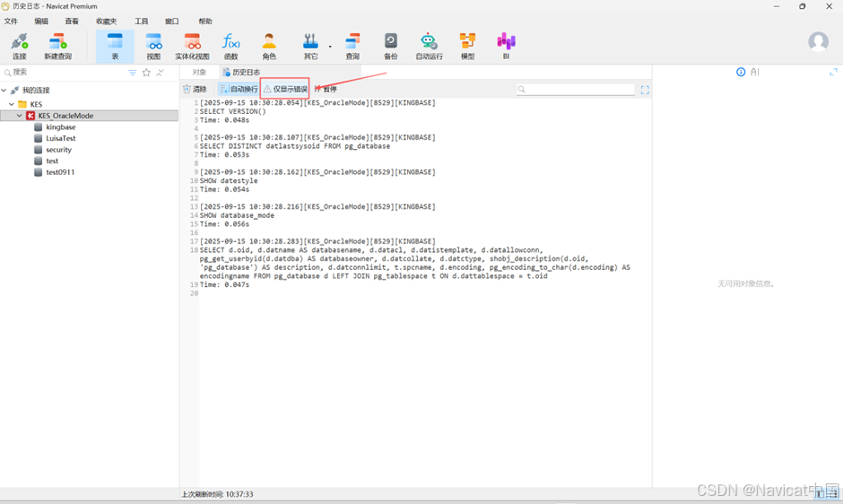Click the collapse-all icon in the sidebar header

[x=160, y=73]
